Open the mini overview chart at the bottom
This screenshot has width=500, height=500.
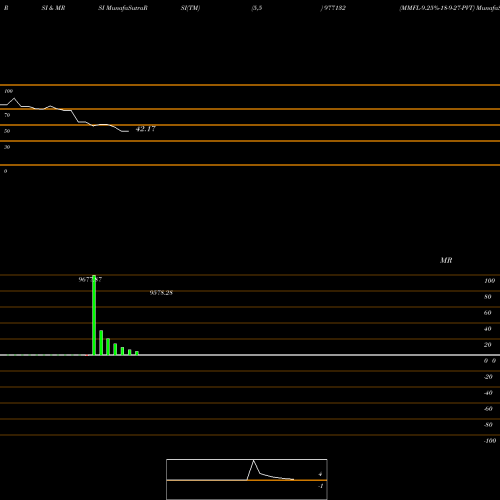pos(247,479)
